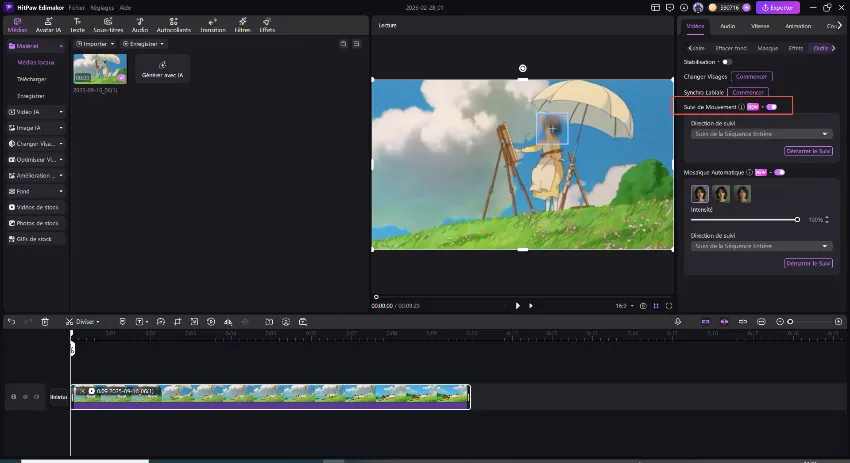This screenshot has width=850, height=463.
Task: Toggle the Stabilisation switch
Action: (726, 62)
